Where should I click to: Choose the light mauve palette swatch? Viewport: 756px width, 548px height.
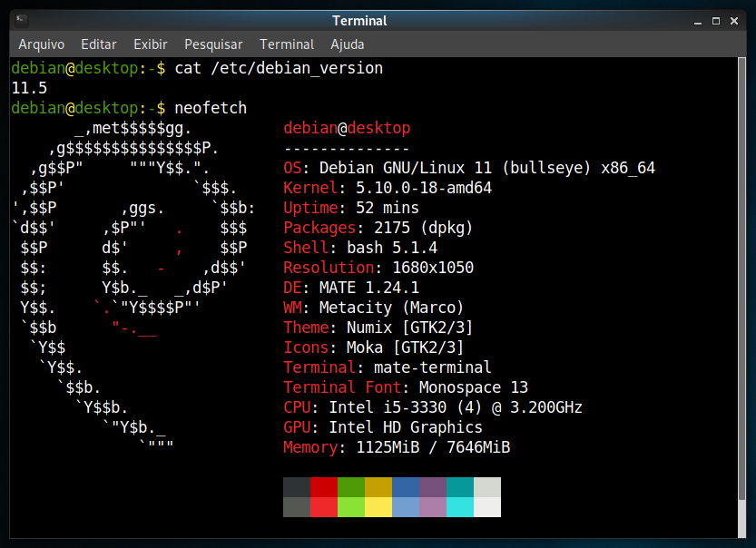pyautogui.click(x=433, y=507)
